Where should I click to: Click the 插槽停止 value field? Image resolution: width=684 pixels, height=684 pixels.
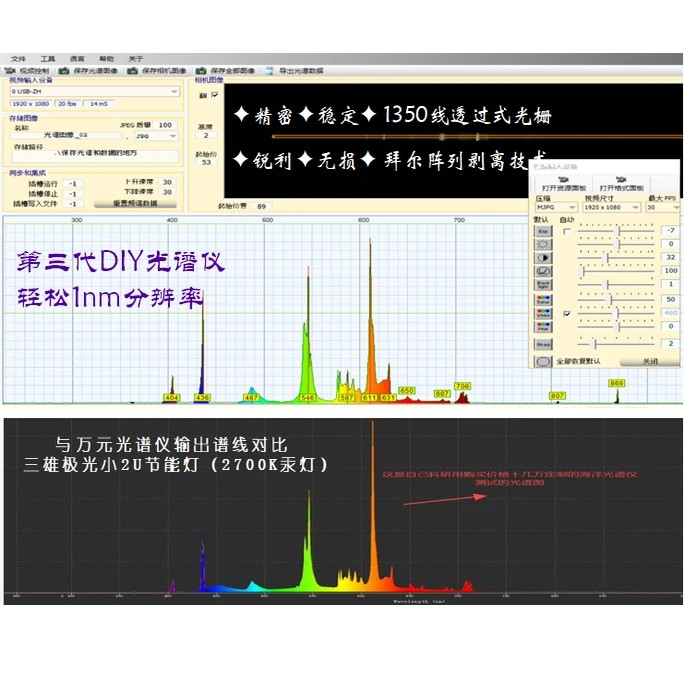[x=72, y=194]
